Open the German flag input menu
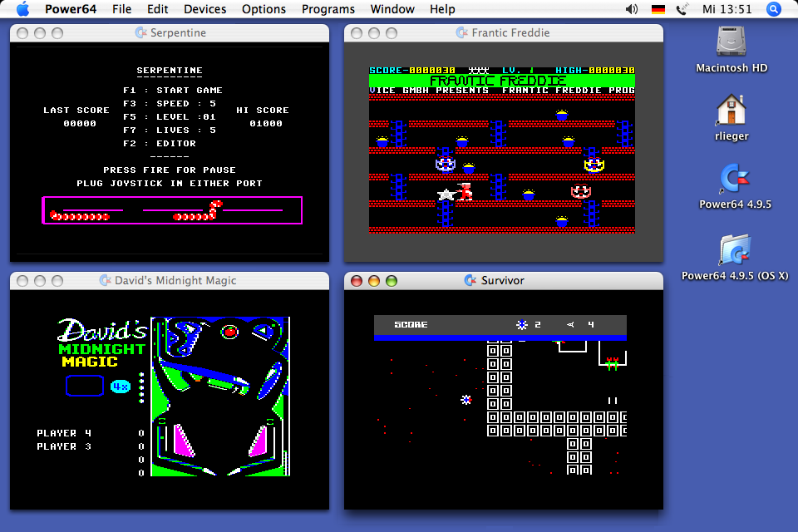 tap(658, 9)
